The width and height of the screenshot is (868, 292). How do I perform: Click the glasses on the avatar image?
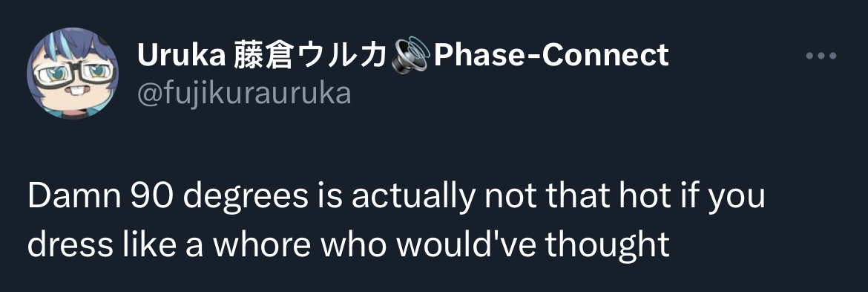73,74
